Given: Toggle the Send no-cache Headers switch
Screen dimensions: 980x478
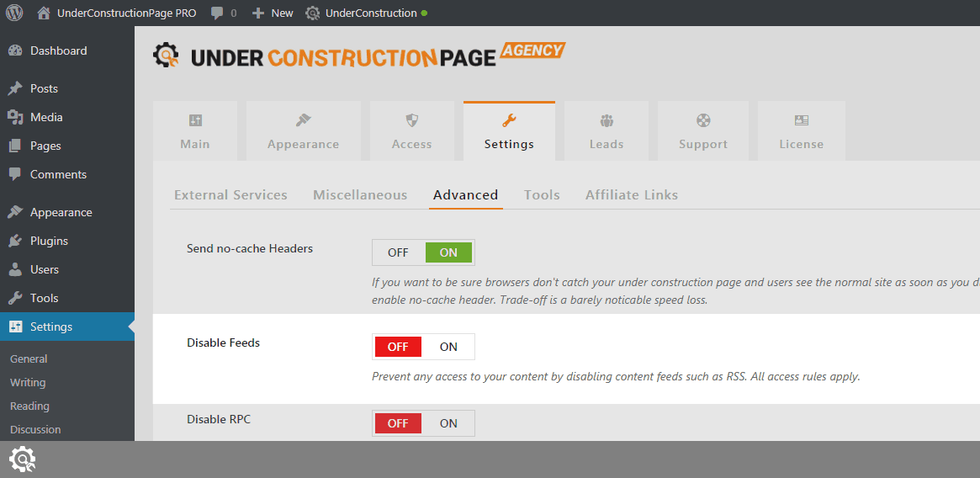Looking at the screenshot, I should [423, 252].
